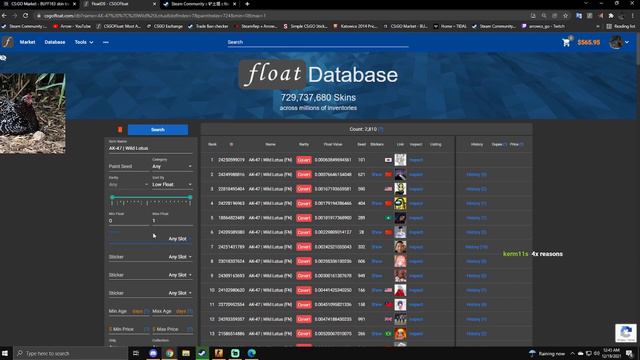Open Windows Start menu
Screen dimensions: 640x360
pyautogui.click(x=5, y=353)
